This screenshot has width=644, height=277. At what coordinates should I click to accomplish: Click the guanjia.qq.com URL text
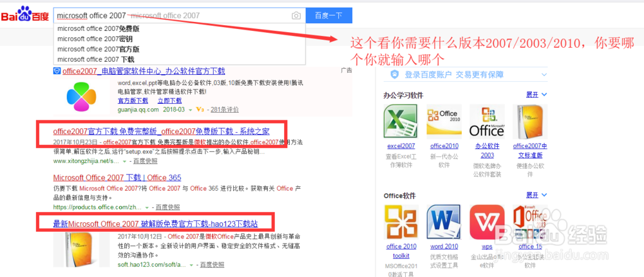tap(138, 110)
